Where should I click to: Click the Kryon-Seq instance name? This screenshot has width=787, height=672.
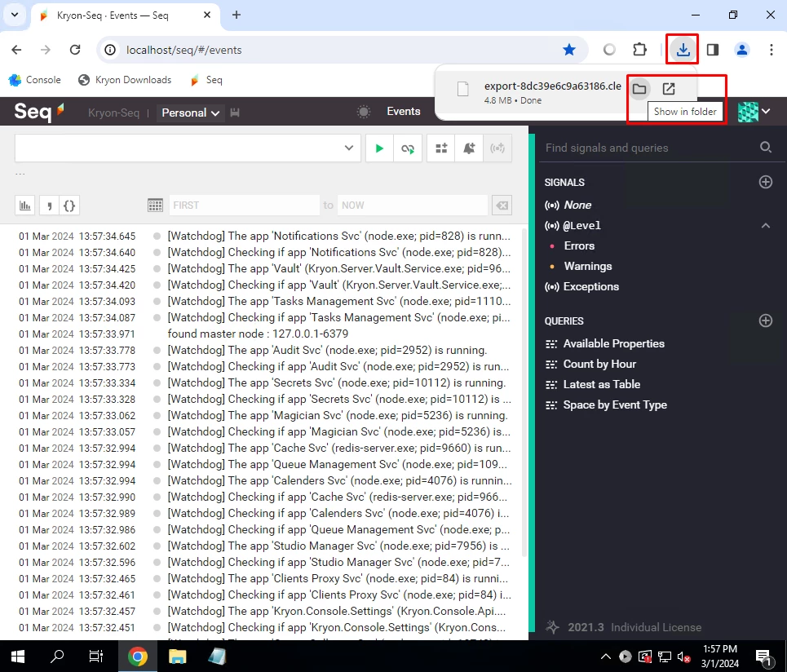tap(113, 113)
